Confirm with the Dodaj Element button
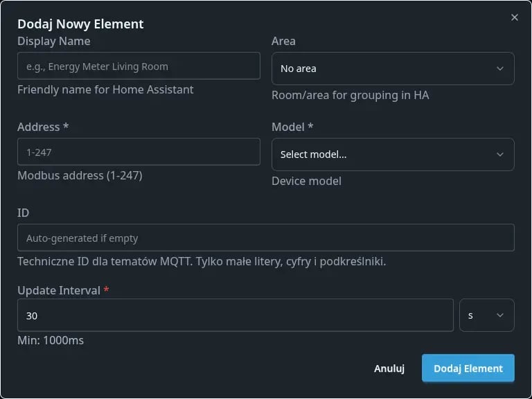The image size is (532, 399). (x=468, y=369)
